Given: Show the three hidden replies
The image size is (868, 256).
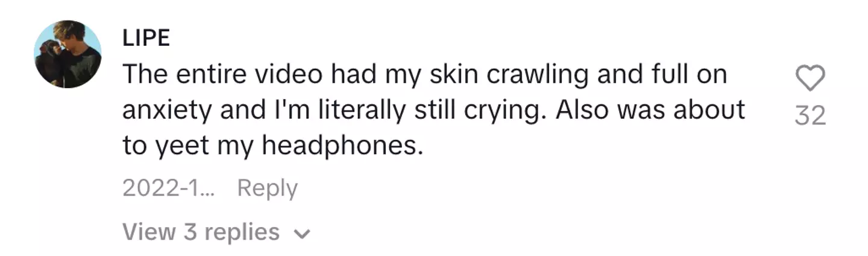Looking at the screenshot, I should [x=201, y=232].
